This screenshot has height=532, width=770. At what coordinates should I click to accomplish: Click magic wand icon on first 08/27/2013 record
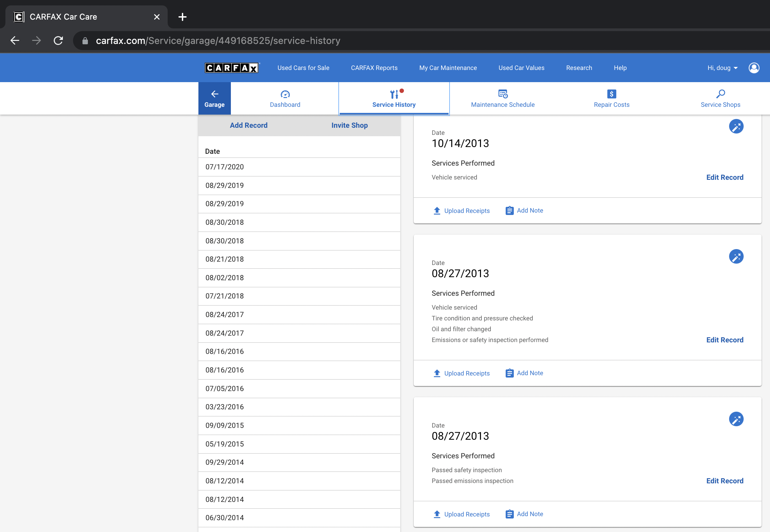tap(736, 257)
